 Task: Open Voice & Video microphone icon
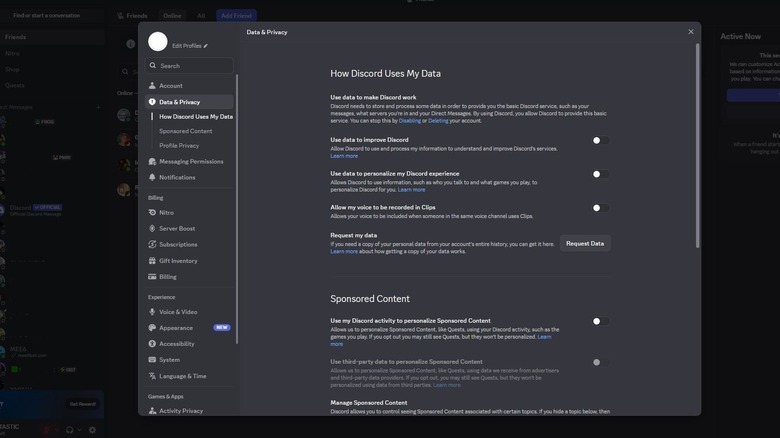pyautogui.click(x=152, y=312)
